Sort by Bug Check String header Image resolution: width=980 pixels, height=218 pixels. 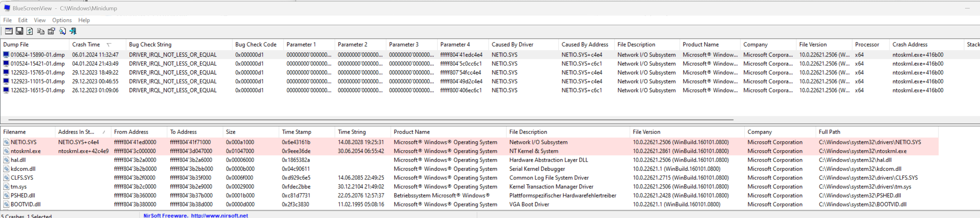179,45
